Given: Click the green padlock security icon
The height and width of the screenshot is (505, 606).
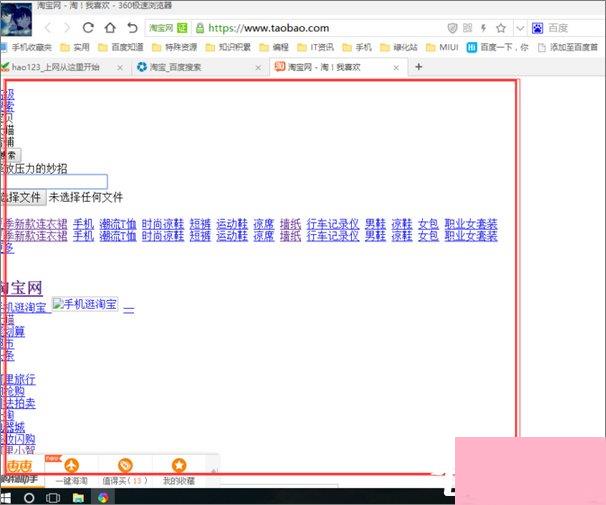Looking at the screenshot, I should 199,28.
